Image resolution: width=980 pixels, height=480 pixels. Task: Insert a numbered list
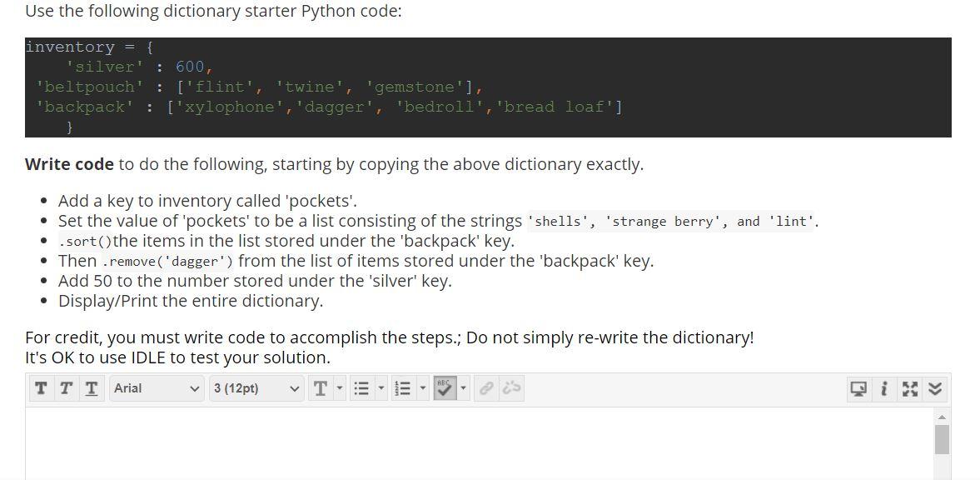tap(402, 388)
